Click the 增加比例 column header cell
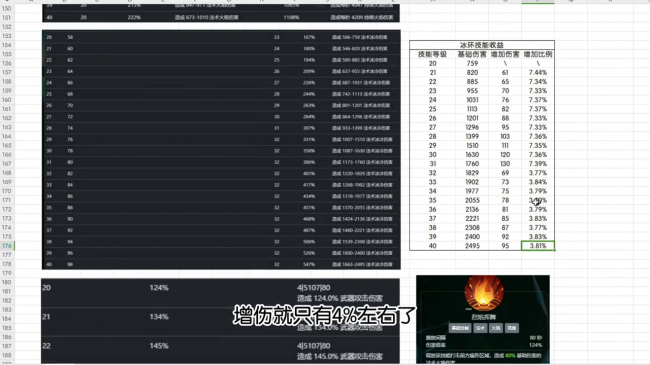Screen dimensions: 650x365 pyautogui.click(x=538, y=54)
